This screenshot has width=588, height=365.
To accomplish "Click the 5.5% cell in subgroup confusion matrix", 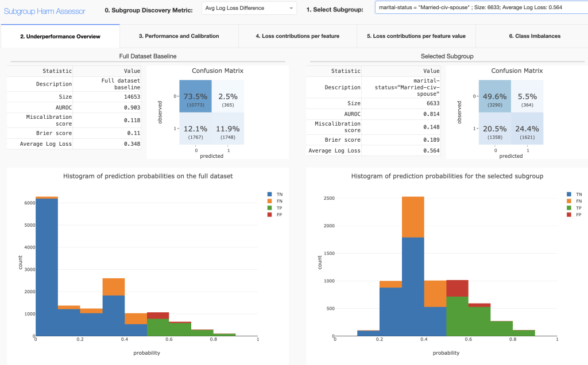I will click(x=527, y=96).
